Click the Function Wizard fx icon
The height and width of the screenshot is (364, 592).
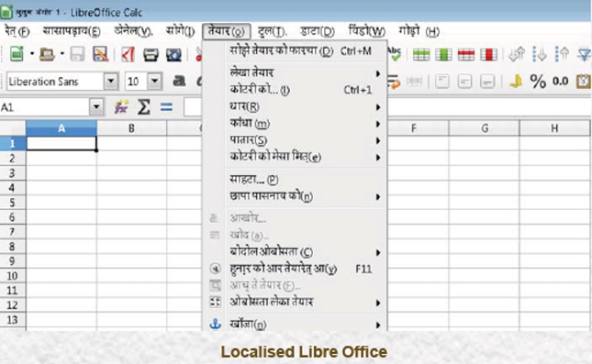pos(121,107)
